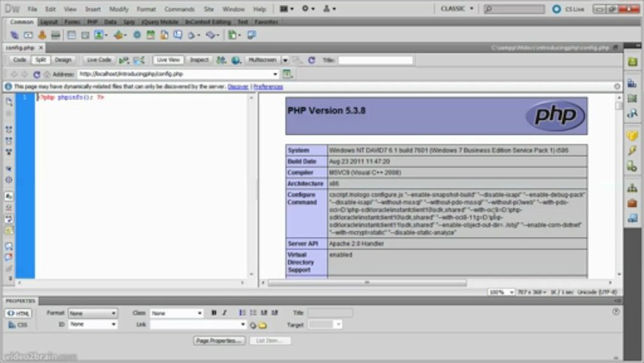This screenshot has height=363, width=644.
Task: Open the ID dropdown in Properties
Action: (93, 324)
